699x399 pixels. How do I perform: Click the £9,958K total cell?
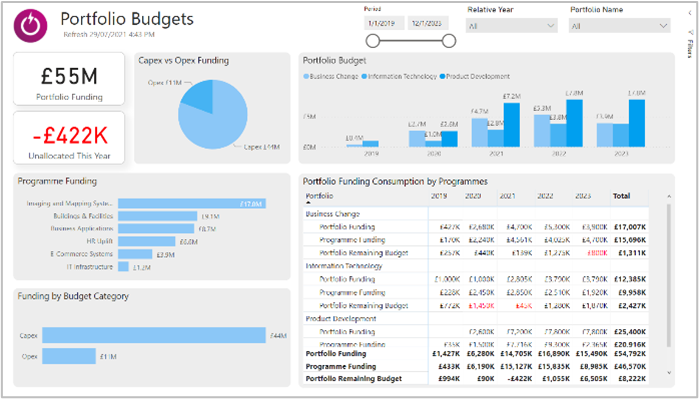click(632, 292)
